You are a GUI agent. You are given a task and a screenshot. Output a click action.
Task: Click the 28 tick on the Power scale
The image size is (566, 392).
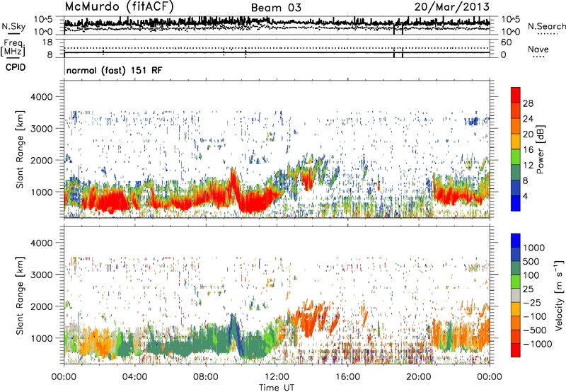pyautogui.click(x=528, y=103)
